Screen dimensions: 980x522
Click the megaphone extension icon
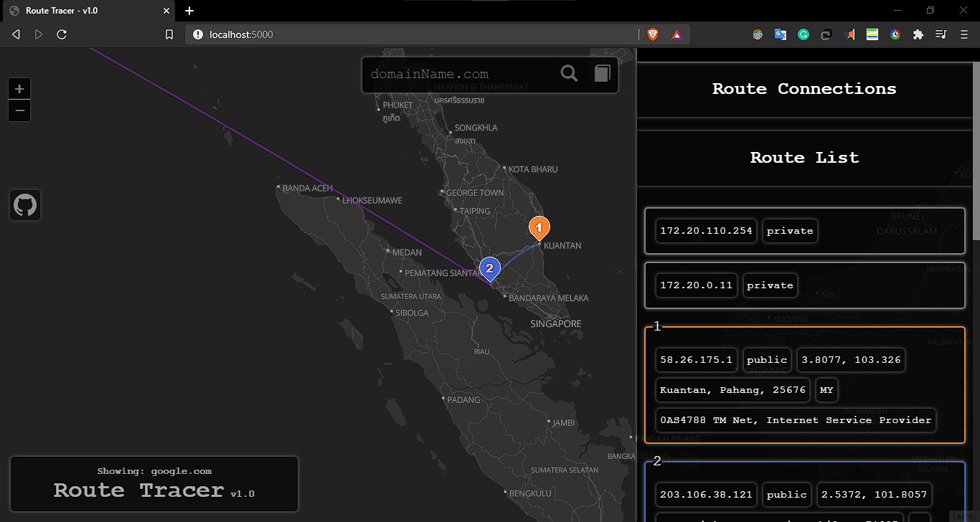[849, 34]
